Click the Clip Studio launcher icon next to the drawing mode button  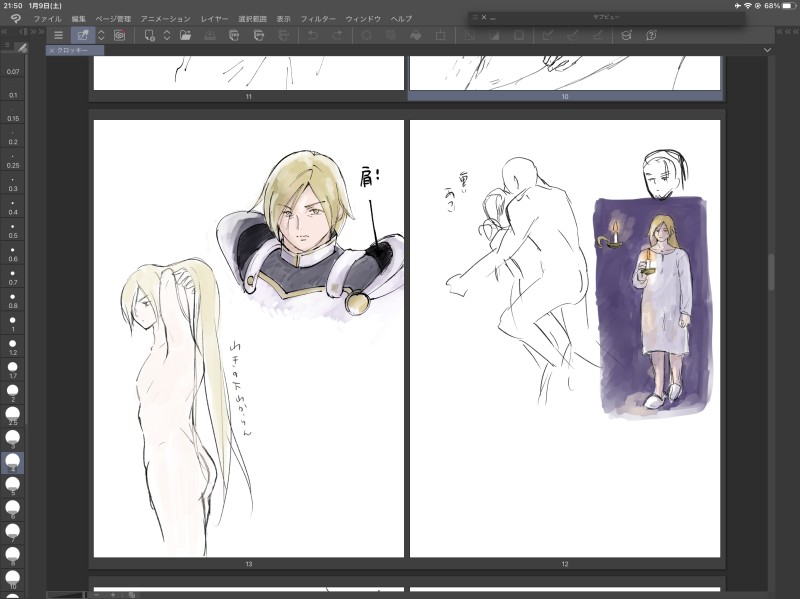coord(119,35)
